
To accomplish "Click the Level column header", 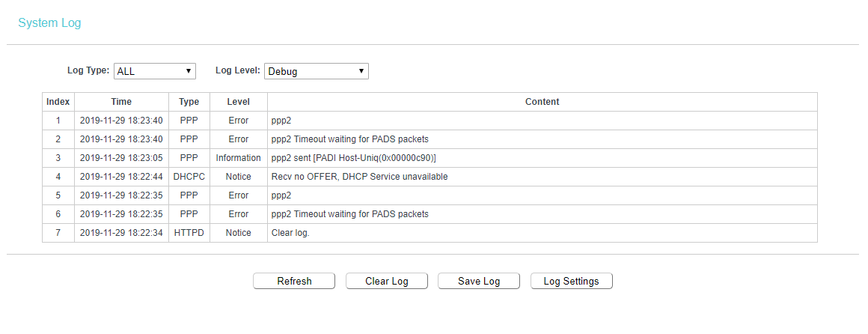I will [238, 102].
